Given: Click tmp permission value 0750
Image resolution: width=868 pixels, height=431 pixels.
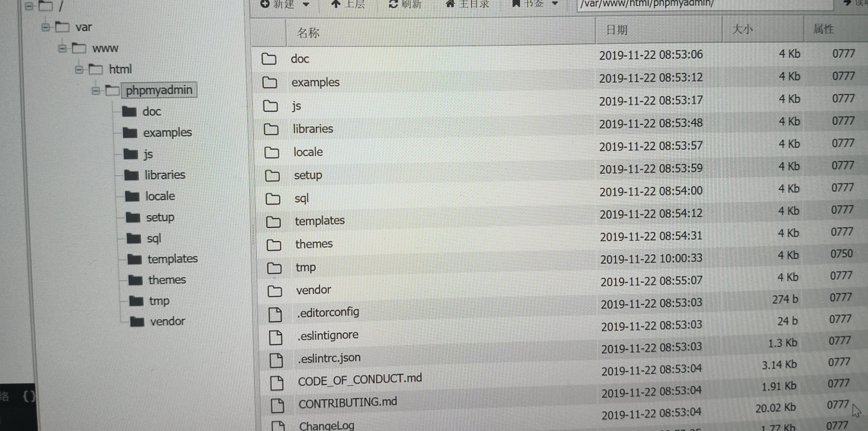Looking at the screenshot, I should (841, 254).
